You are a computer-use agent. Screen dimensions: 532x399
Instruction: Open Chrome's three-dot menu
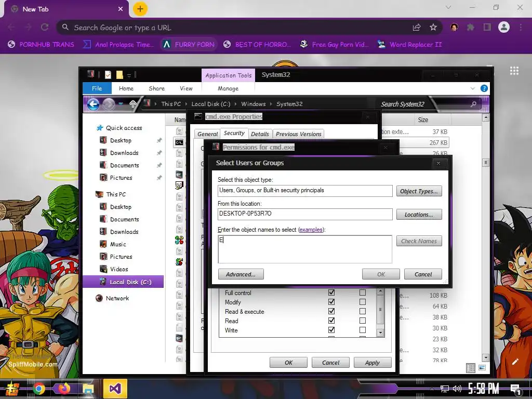coord(521,27)
